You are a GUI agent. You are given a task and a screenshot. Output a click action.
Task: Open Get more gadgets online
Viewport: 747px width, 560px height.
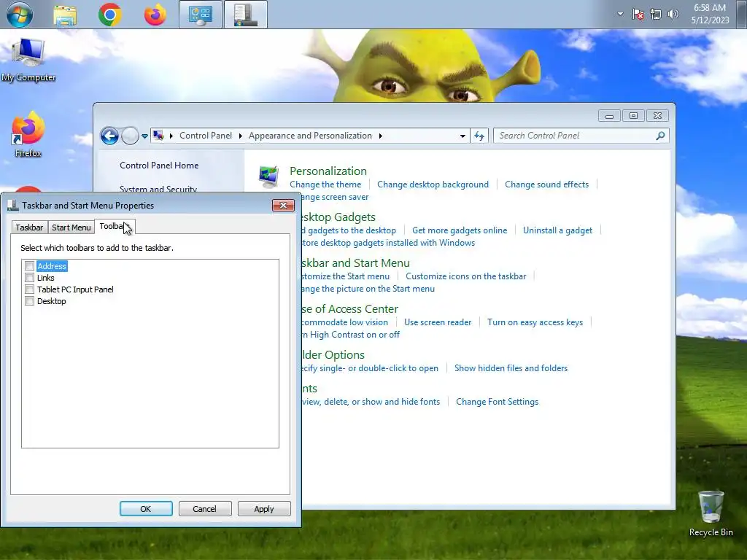pos(460,230)
